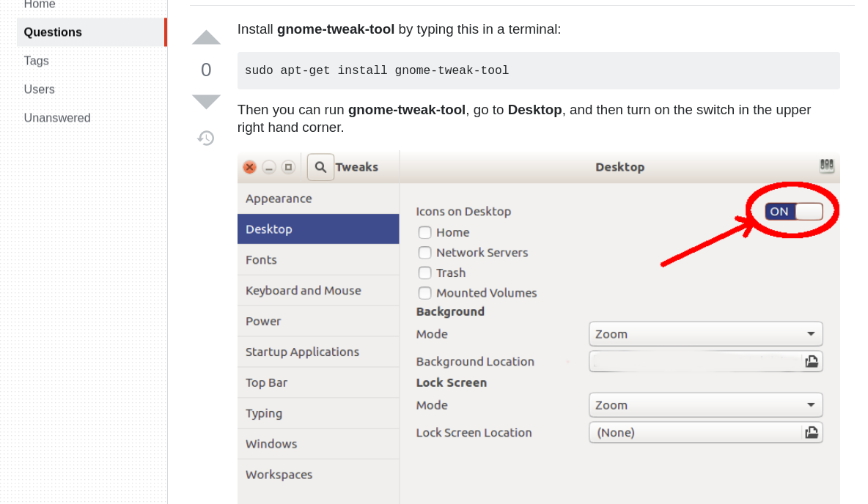Open the Background Mode Zoom dropdown
This screenshot has height=504, width=868.
[x=706, y=334]
